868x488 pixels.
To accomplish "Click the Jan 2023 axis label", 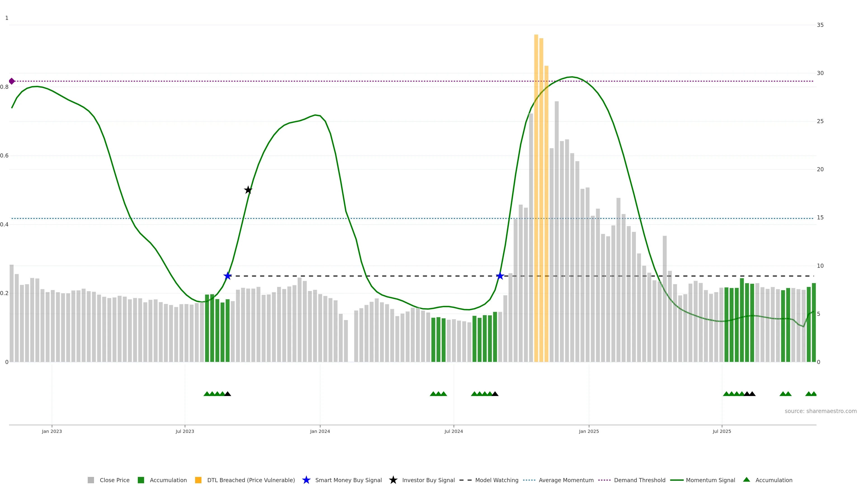I will [x=52, y=431].
